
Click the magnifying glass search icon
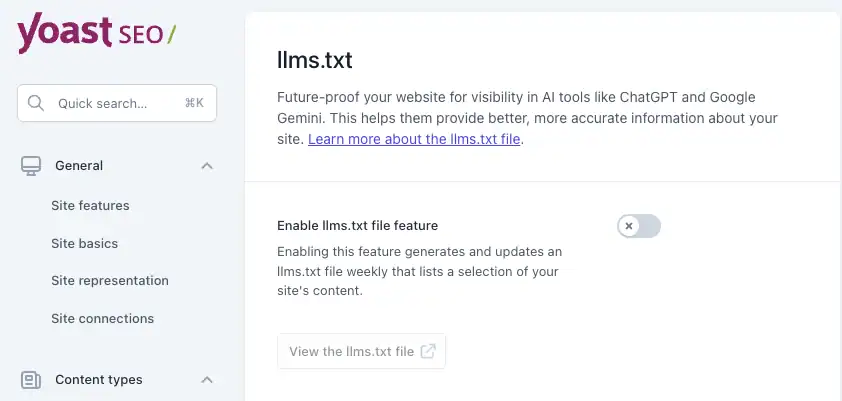36,103
